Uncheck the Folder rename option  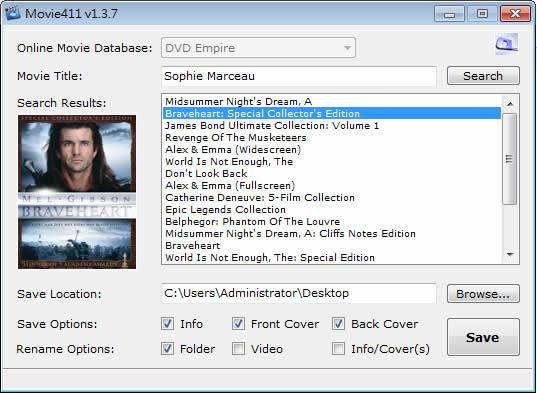pos(167,349)
